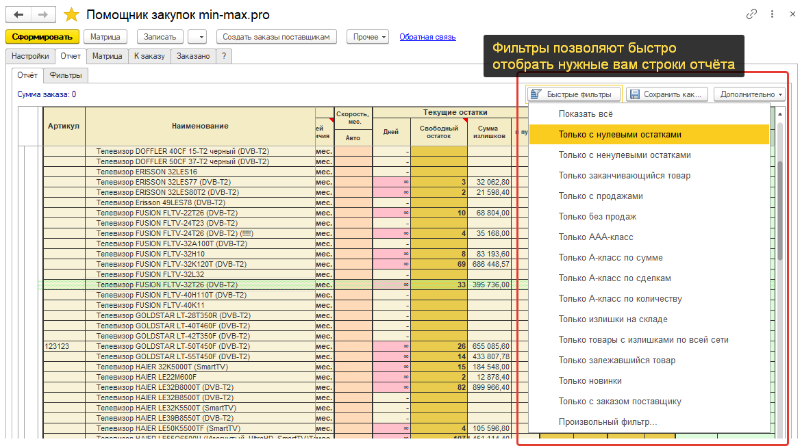Add page to favorites with star icon
This screenshot has width=803, height=446.
70,16
